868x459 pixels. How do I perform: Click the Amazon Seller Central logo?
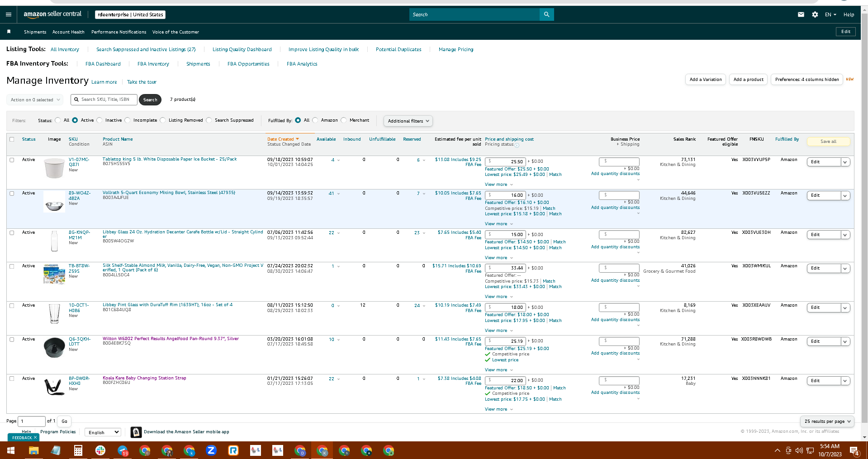pos(52,14)
